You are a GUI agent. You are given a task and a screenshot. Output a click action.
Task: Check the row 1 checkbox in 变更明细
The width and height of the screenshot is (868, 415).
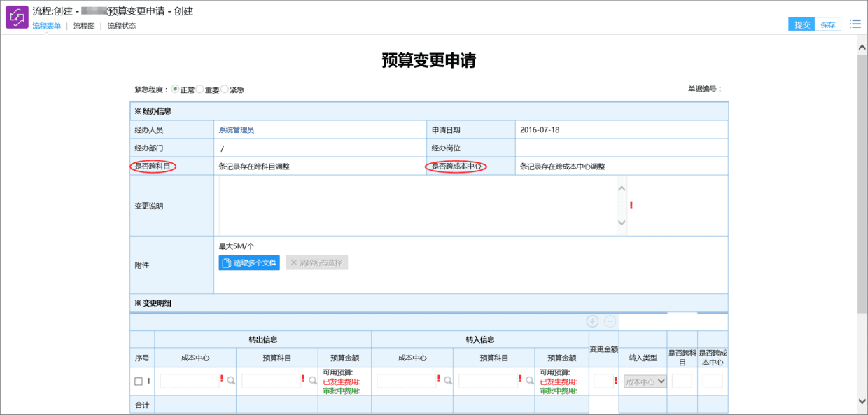pyautogui.click(x=139, y=381)
